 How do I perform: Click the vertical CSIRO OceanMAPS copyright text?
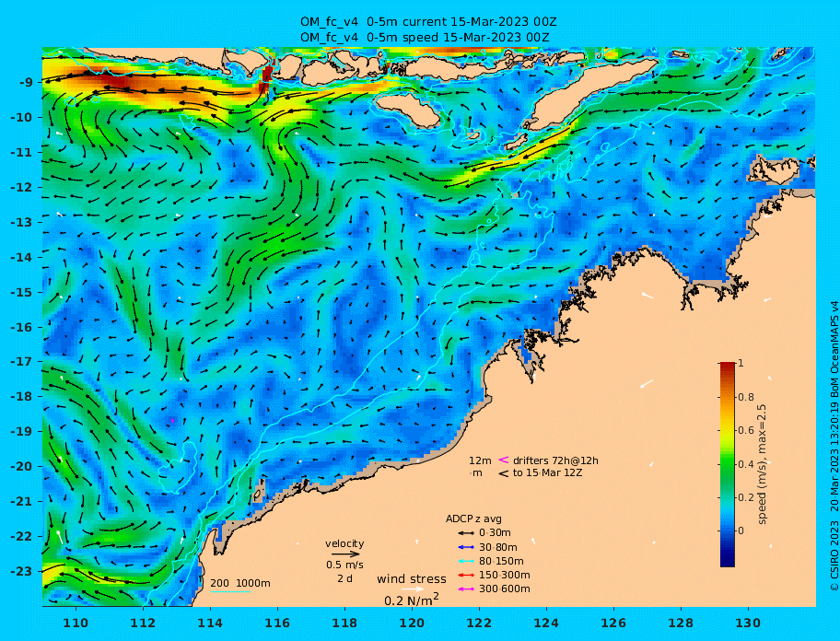834,446
